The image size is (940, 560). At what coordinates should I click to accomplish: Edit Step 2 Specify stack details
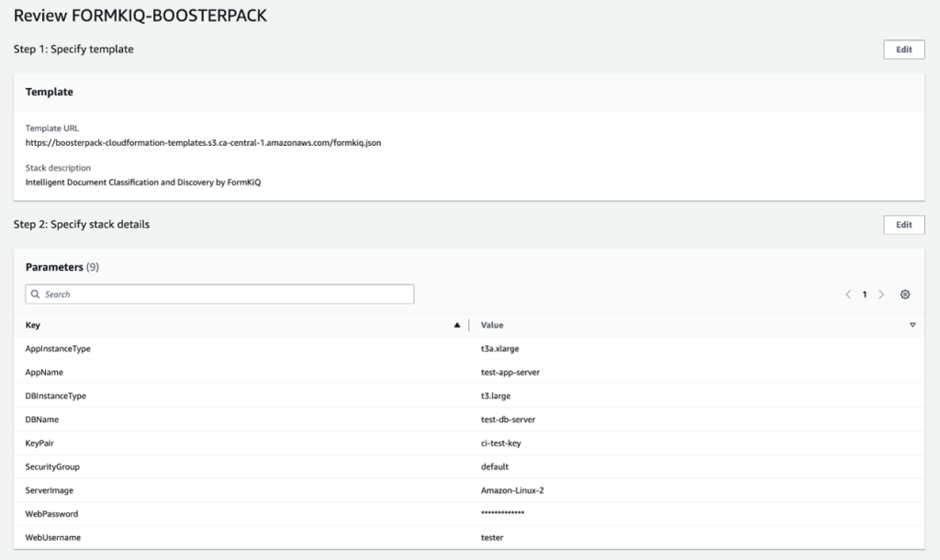click(903, 225)
